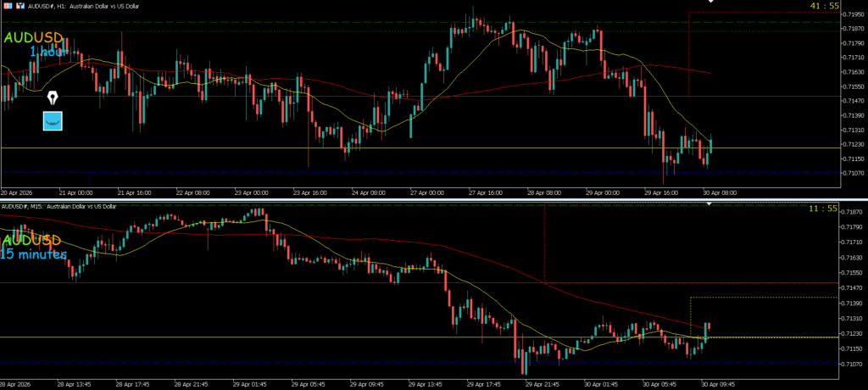Viewport: 868px width, 390px height.
Task: Click the grid icon in the H1 chart header
Action: coord(6,5)
